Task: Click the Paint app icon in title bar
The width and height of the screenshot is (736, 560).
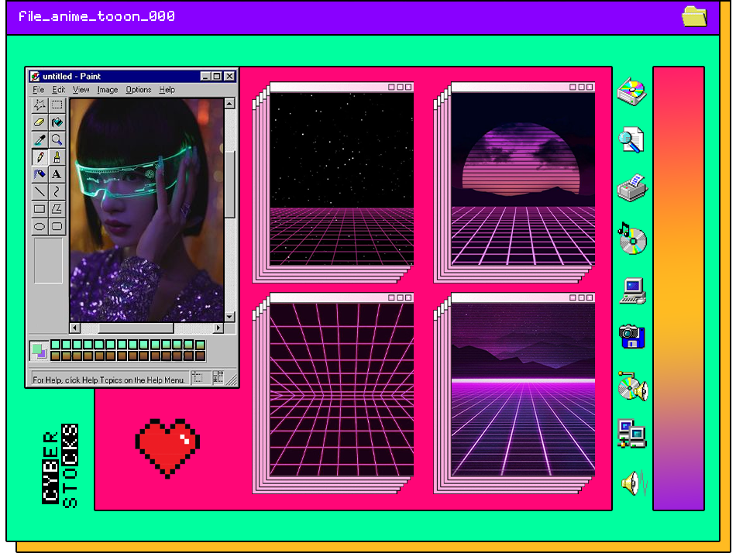Action: pos(35,76)
